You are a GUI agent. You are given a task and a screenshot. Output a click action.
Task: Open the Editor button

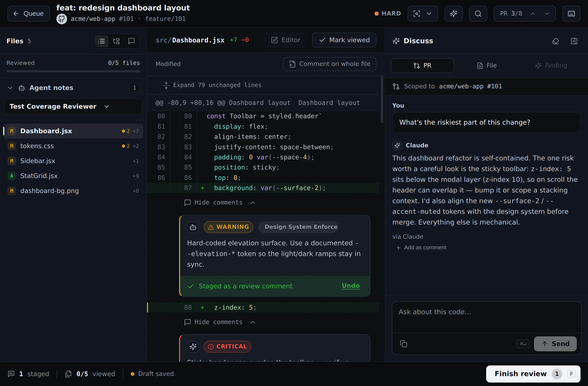pyautogui.click(x=285, y=40)
